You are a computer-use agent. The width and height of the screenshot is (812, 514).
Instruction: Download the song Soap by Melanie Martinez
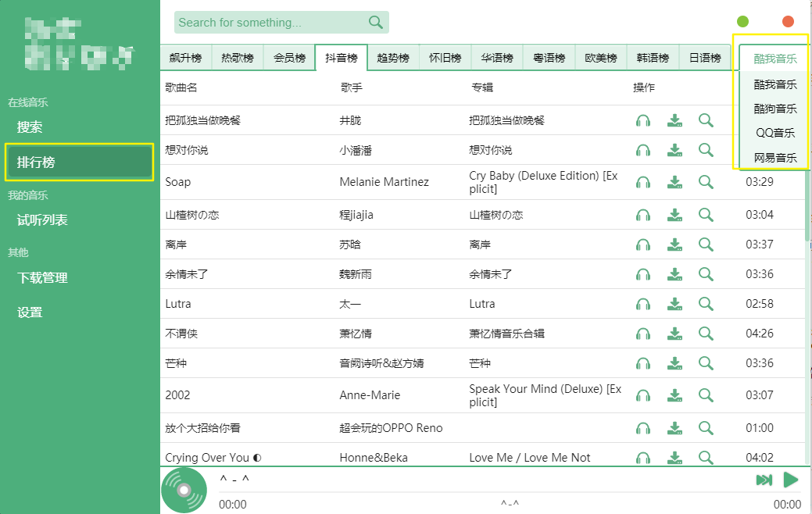674,181
